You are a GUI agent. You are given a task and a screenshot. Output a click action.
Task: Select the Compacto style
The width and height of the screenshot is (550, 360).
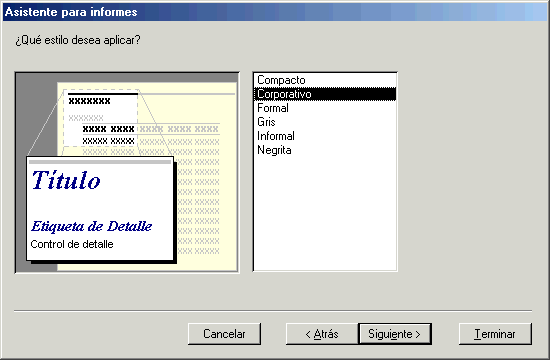(325, 80)
